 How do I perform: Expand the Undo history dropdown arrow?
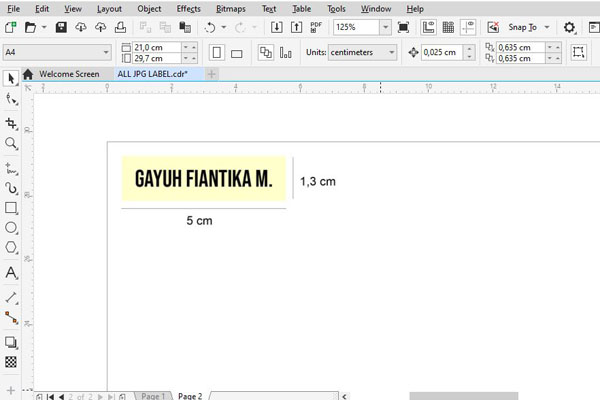point(224,27)
